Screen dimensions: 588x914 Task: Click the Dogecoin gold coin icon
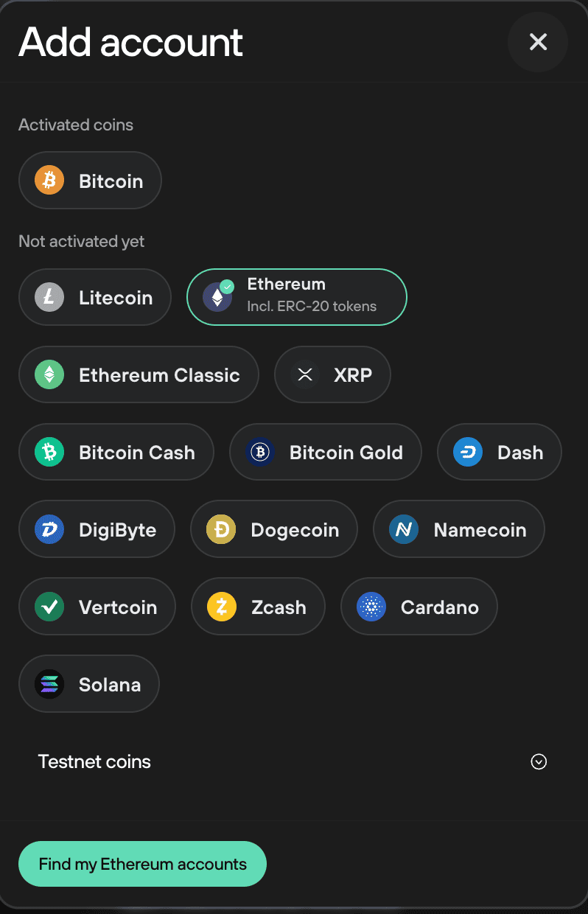[221, 529]
